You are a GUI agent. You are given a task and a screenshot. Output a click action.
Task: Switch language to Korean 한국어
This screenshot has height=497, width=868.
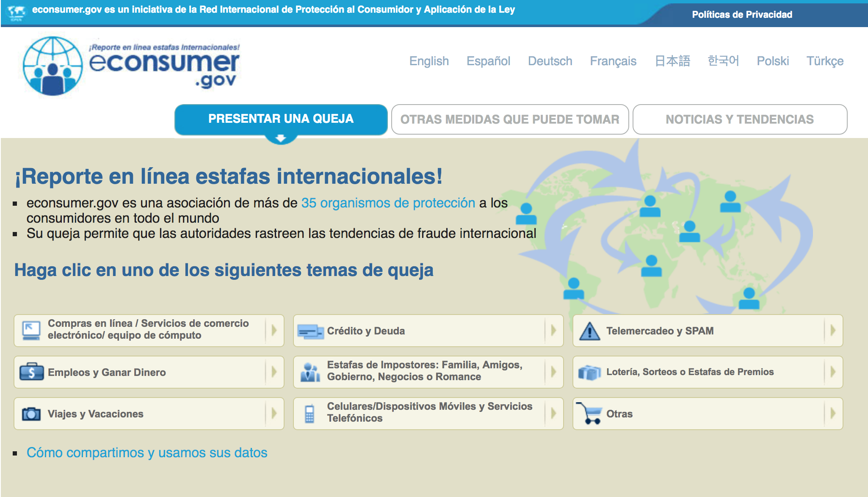(723, 61)
